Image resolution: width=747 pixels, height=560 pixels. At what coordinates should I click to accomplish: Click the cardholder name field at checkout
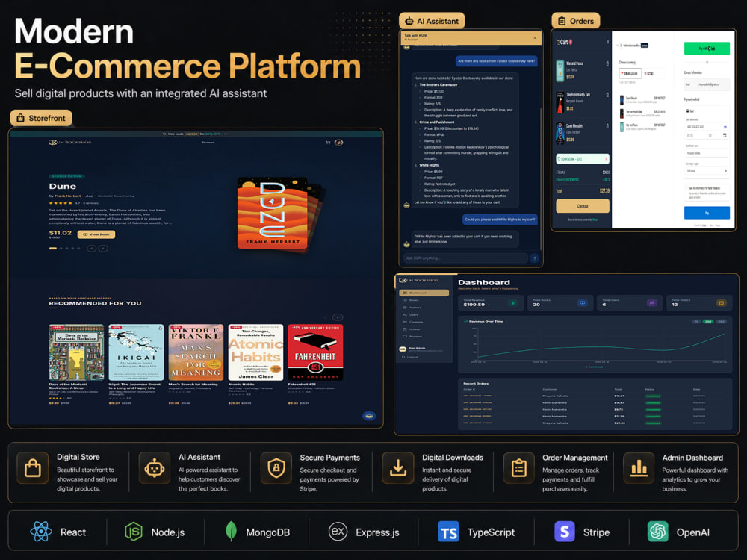[x=707, y=153]
